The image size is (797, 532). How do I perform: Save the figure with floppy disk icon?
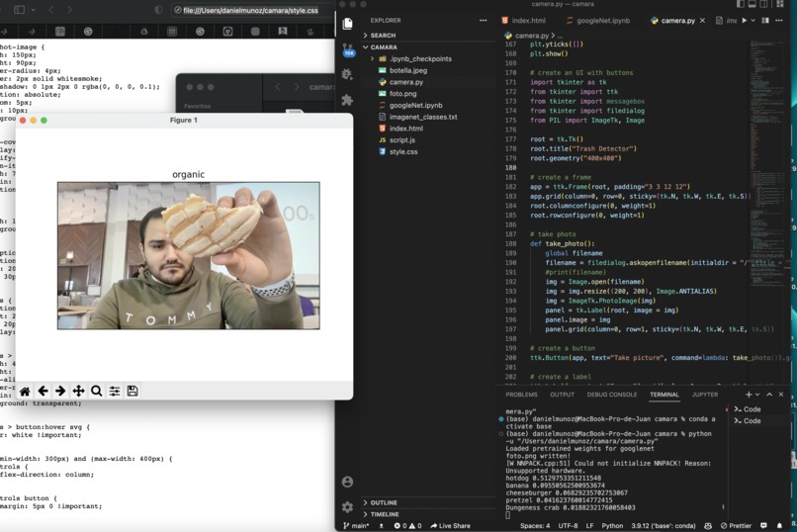coord(133,391)
